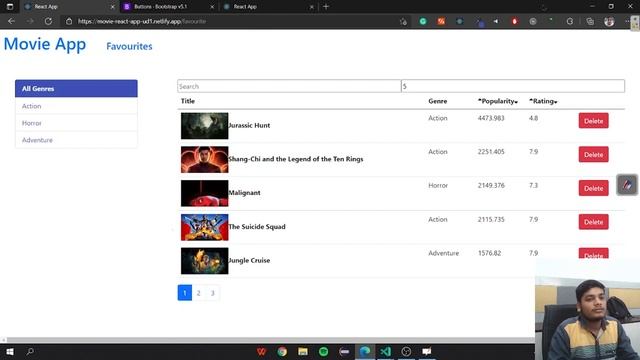This screenshot has width=640, height=360.
Task: Click the Horror genre cell for Malignant
Action: 438,185
